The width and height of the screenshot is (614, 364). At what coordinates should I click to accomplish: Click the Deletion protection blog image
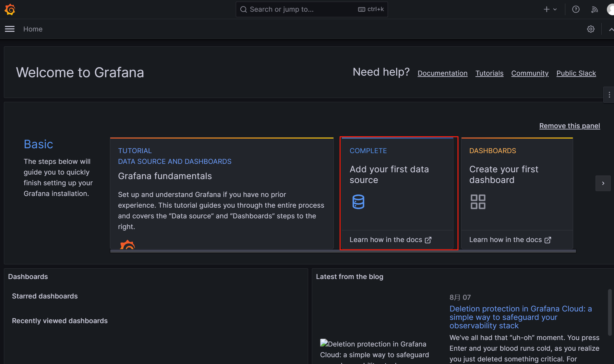click(375, 352)
